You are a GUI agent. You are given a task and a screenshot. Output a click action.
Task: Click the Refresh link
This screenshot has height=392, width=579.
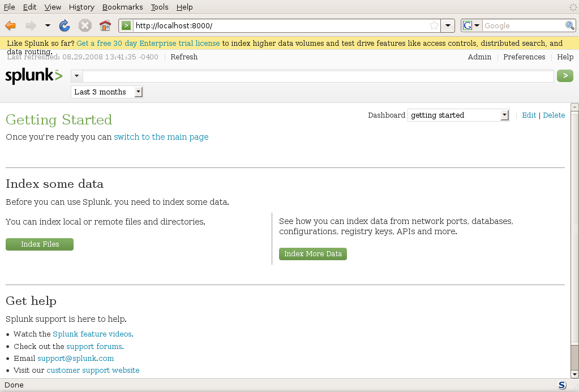[x=184, y=57]
